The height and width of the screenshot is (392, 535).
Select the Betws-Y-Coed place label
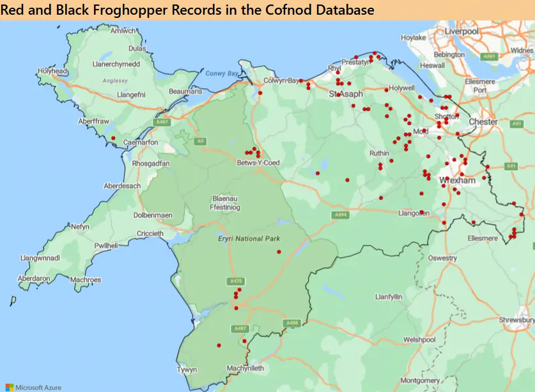[x=258, y=163]
